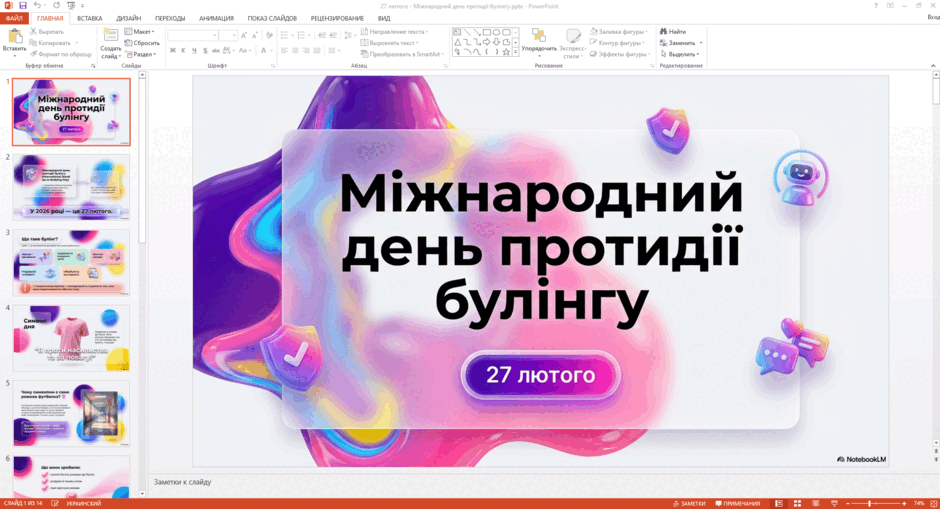This screenshot has width=940, height=509.
Task: Click the Сбросить (Reset) button
Action: click(x=141, y=43)
